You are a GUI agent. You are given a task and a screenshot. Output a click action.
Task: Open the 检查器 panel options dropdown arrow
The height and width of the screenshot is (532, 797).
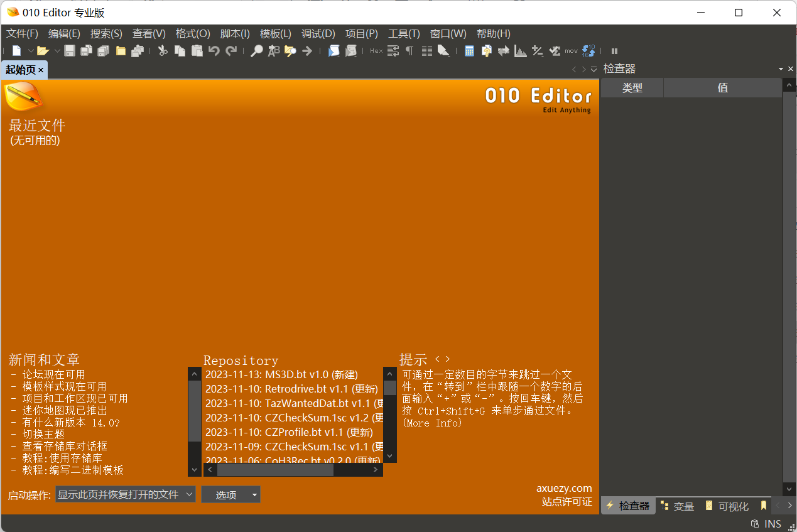pyautogui.click(x=781, y=68)
